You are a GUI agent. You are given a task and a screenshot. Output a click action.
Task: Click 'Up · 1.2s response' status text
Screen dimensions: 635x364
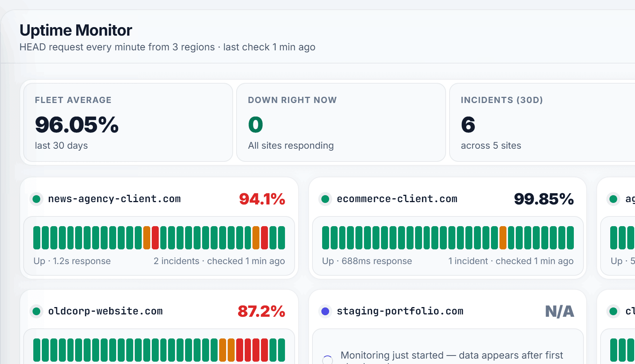72,261
